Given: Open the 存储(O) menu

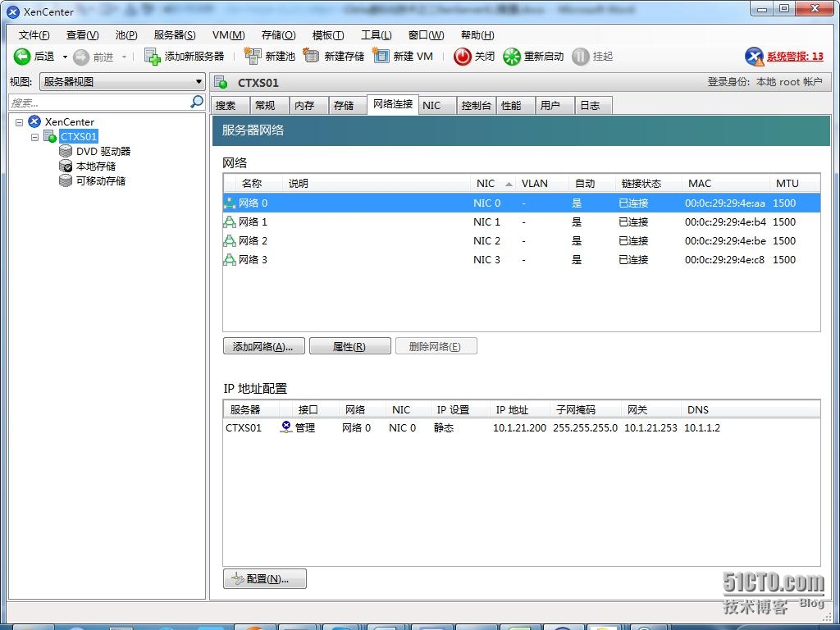Looking at the screenshot, I should [x=278, y=34].
